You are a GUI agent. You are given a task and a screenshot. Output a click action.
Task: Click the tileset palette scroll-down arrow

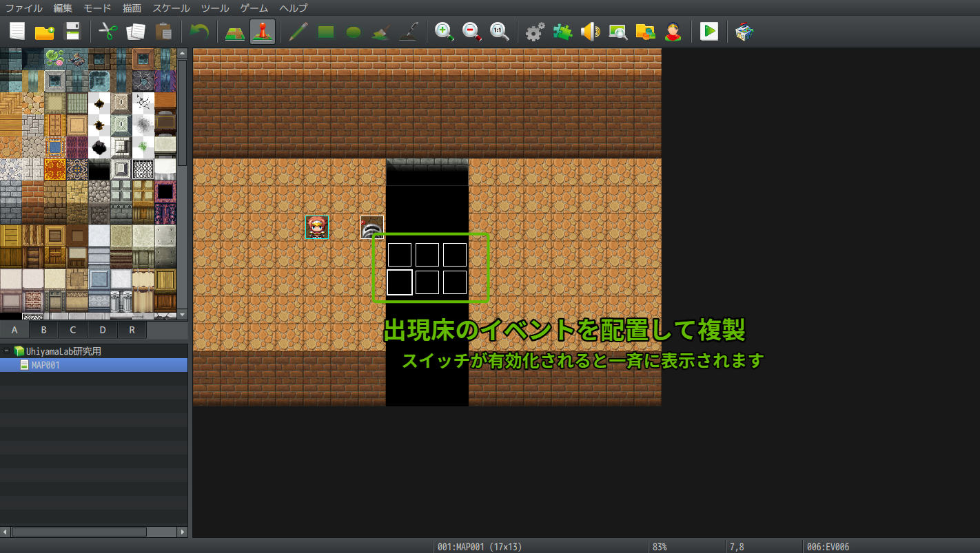[183, 314]
